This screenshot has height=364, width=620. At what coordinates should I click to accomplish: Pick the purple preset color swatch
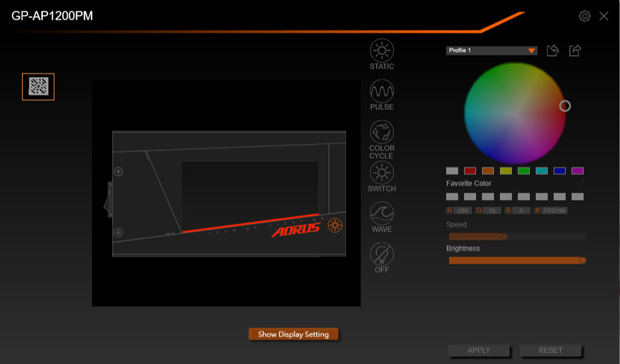pos(577,171)
